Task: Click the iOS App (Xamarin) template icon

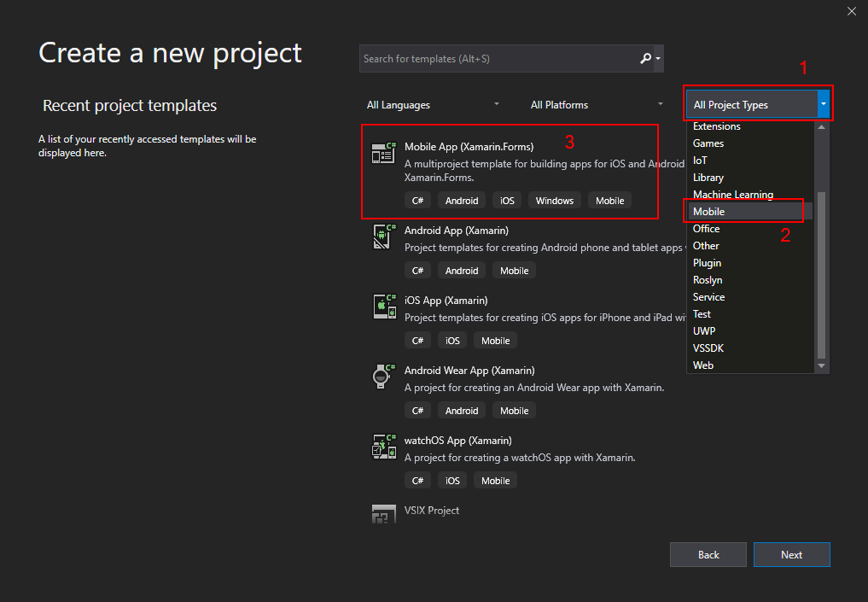Action: coord(384,307)
